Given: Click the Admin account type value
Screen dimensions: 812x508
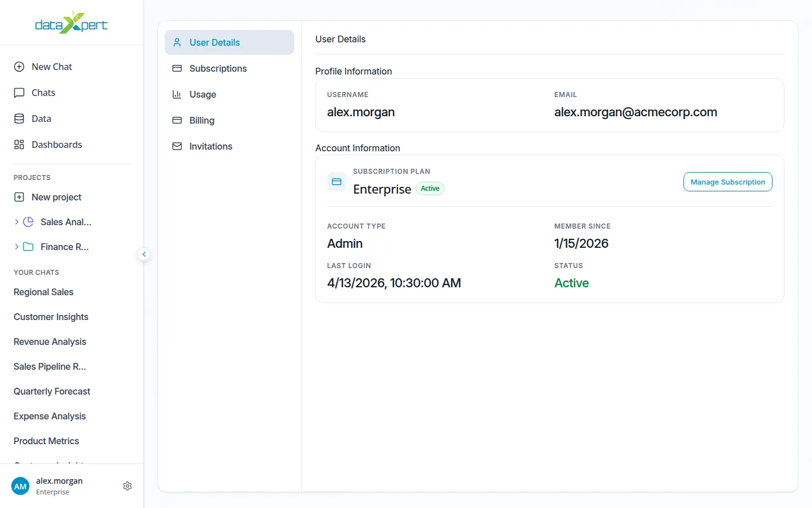Looking at the screenshot, I should coord(345,243).
